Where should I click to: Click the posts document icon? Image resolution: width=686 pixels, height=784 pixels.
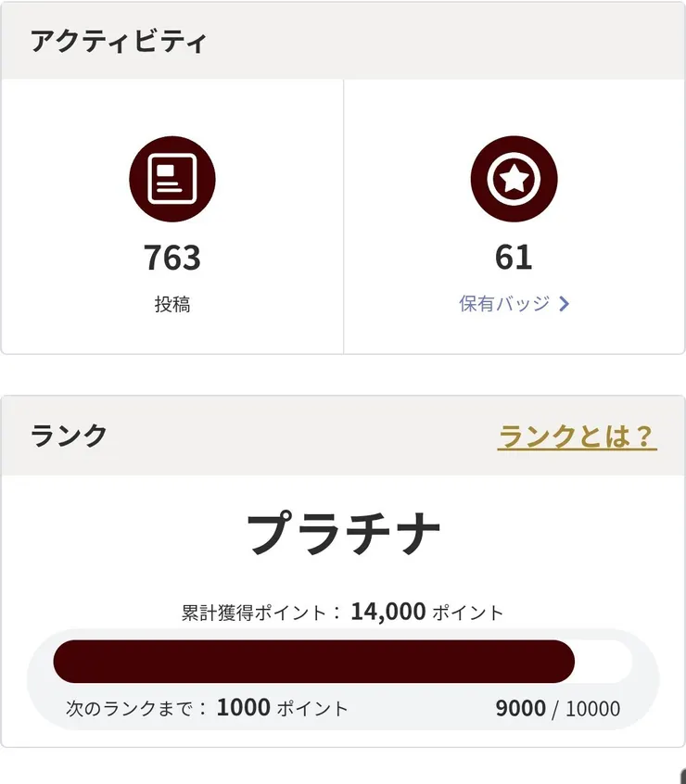pyautogui.click(x=172, y=179)
